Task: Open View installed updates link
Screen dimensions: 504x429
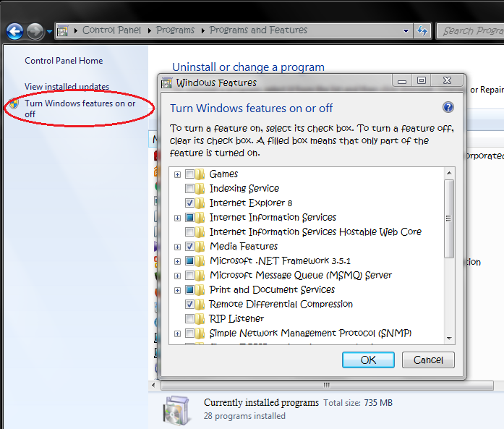Action: [x=67, y=87]
